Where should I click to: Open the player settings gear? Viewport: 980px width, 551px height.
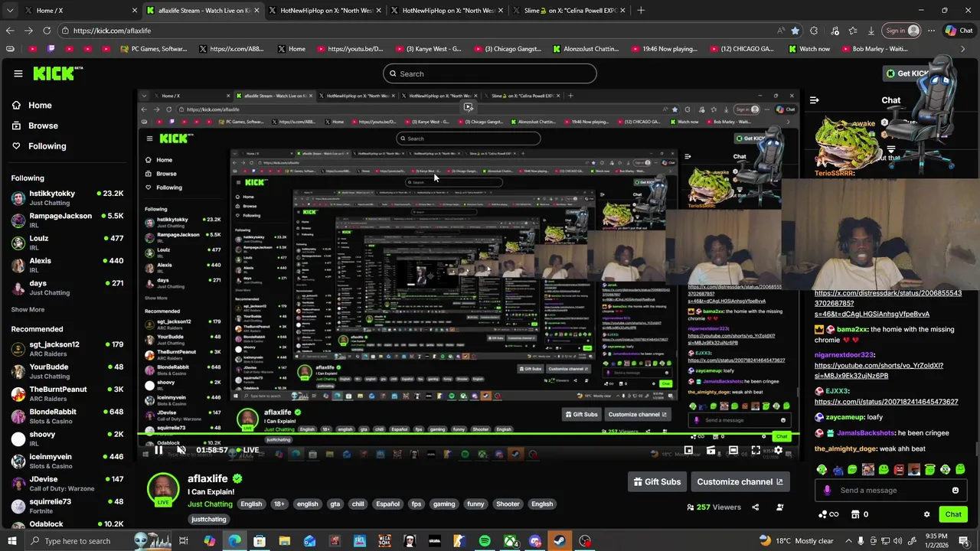coord(778,450)
